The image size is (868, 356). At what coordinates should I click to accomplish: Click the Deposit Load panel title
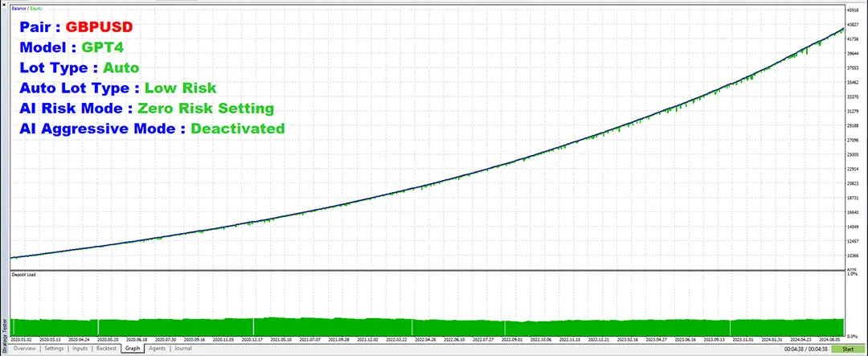pos(22,274)
